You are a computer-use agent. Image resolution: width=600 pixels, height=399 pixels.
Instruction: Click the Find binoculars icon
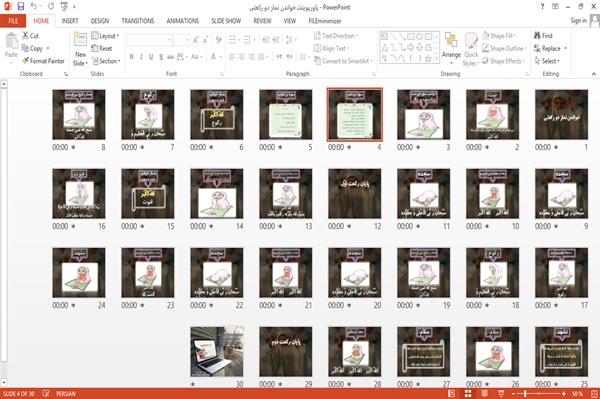[x=538, y=36]
